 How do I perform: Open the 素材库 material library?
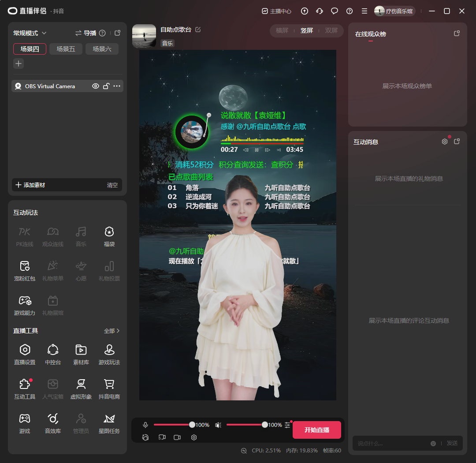coord(81,355)
